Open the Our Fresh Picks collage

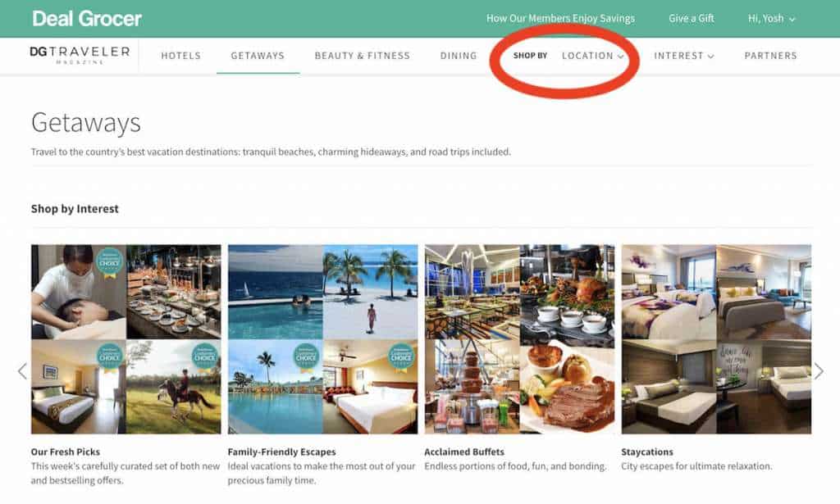126,338
